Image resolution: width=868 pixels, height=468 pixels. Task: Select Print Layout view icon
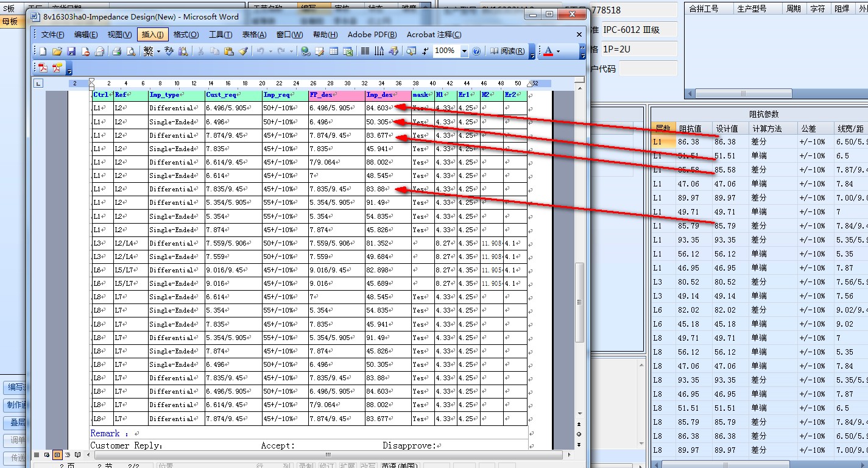[x=57, y=455]
